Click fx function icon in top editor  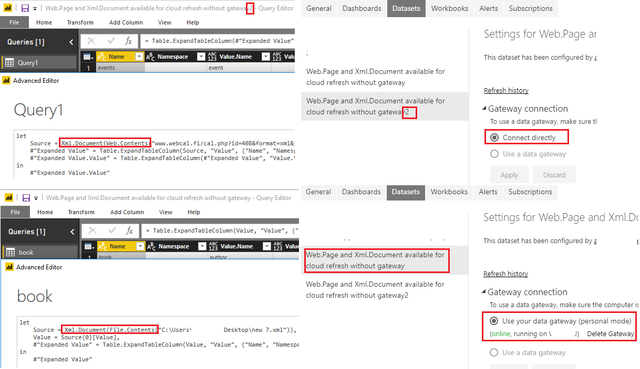tap(129, 40)
